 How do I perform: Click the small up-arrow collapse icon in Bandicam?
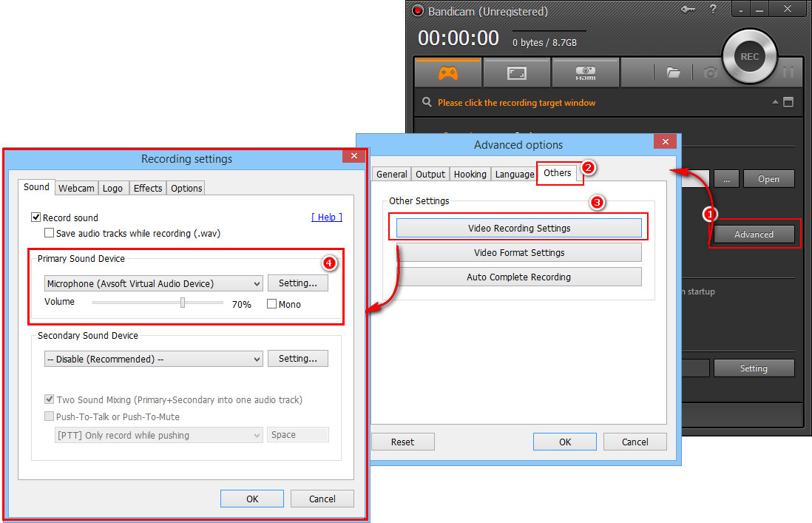(x=775, y=102)
